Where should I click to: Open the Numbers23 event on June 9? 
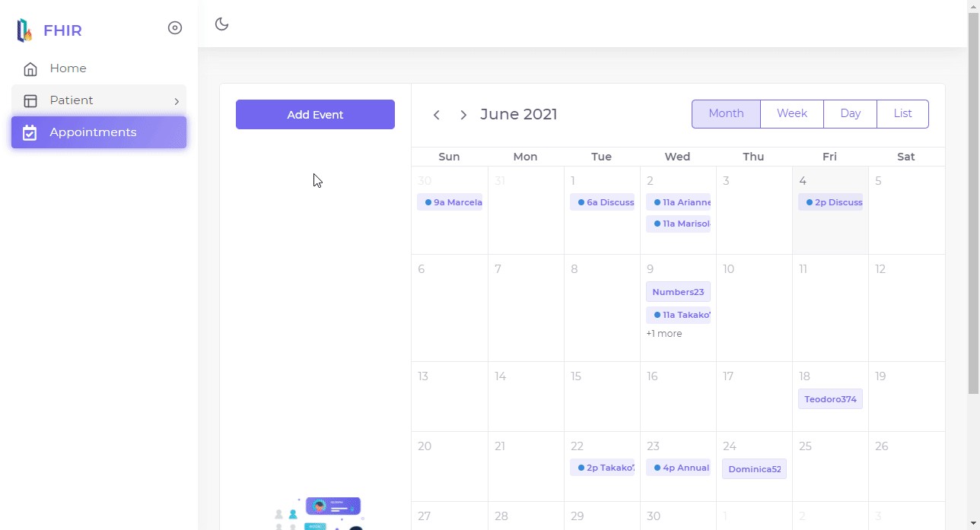click(x=678, y=292)
